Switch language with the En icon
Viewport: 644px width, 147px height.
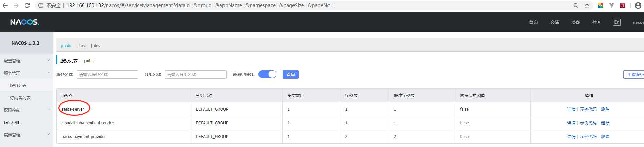pyautogui.click(x=617, y=22)
